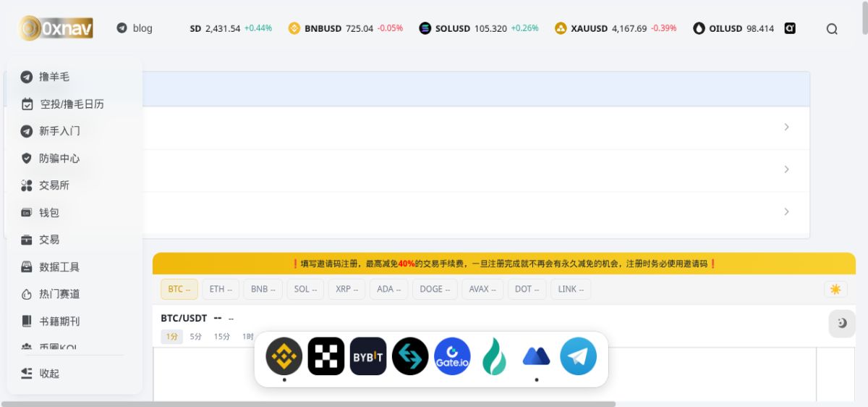Select the LINK coin tab
Image resolution: width=868 pixels, height=407 pixels.
pyautogui.click(x=571, y=289)
